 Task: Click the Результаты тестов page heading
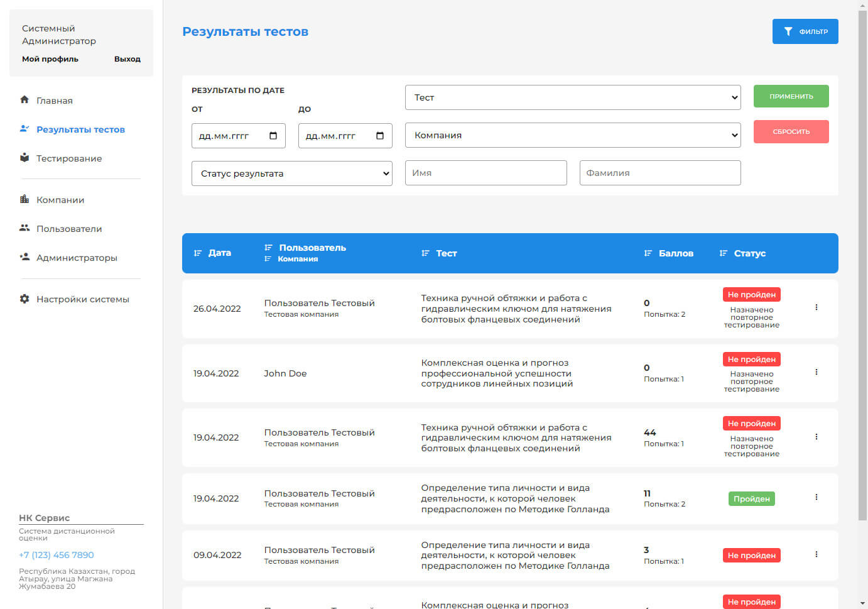(x=245, y=31)
